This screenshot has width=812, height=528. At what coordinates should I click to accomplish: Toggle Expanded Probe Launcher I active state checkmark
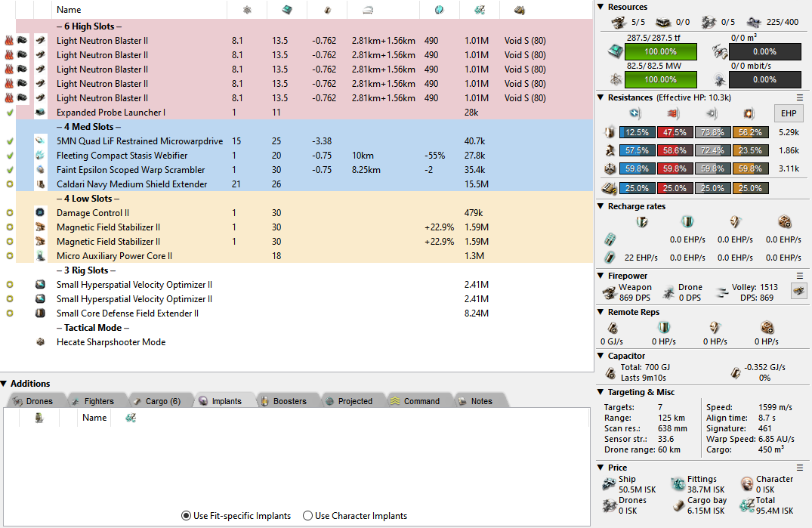pos(10,113)
